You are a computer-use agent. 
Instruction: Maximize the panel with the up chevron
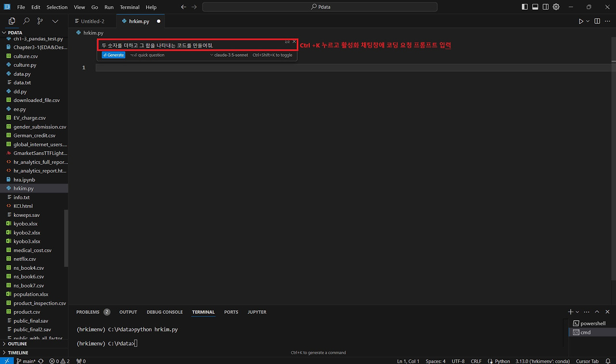tap(597, 312)
